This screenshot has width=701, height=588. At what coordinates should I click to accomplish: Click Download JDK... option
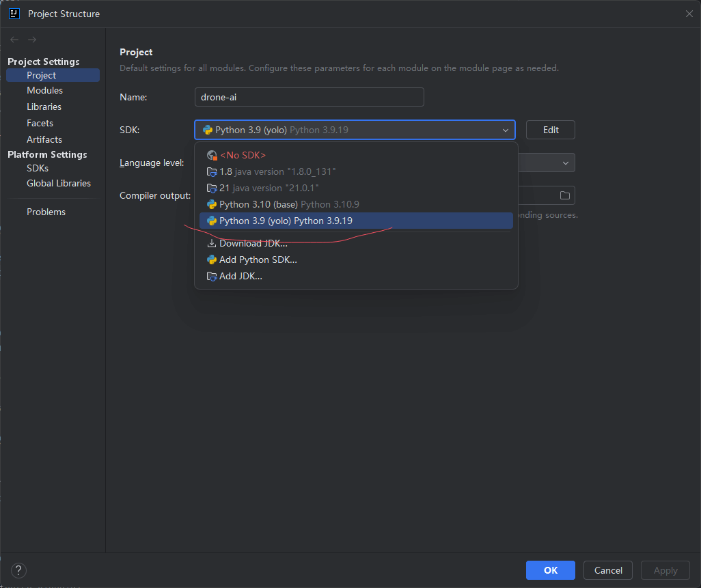point(253,243)
